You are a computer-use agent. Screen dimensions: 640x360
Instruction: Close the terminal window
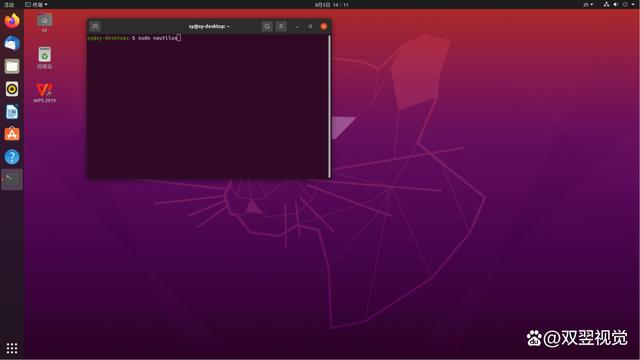pos(324,27)
